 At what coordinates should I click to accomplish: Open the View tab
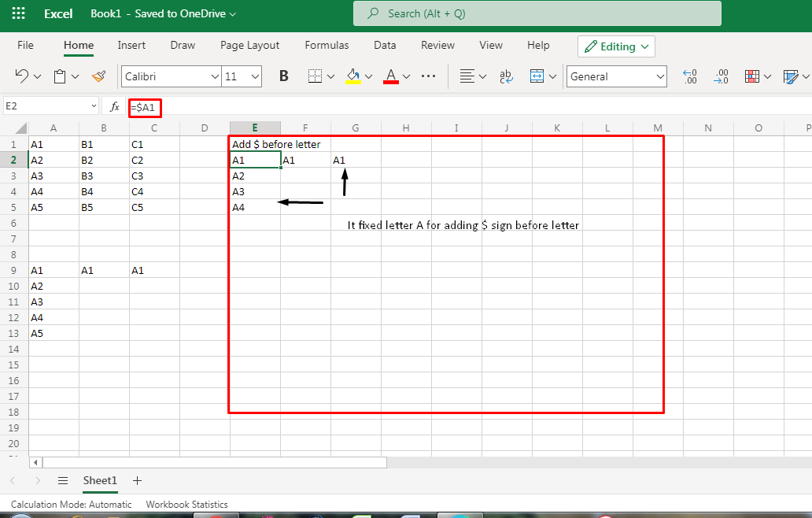(x=491, y=46)
